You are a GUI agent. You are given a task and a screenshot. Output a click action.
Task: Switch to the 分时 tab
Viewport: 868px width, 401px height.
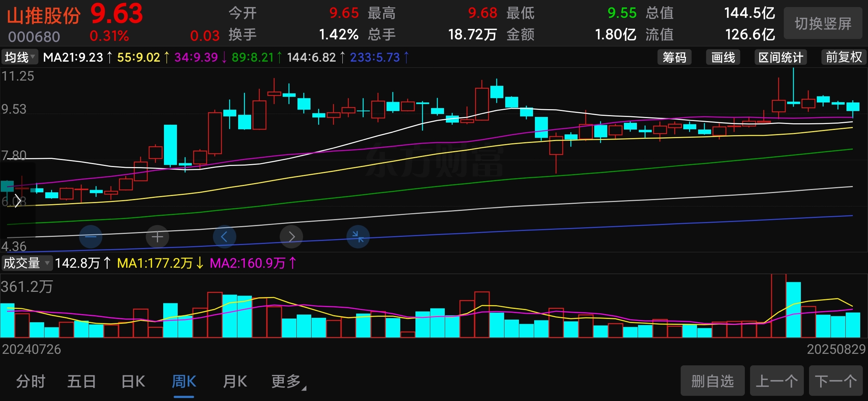coord(30,381)
